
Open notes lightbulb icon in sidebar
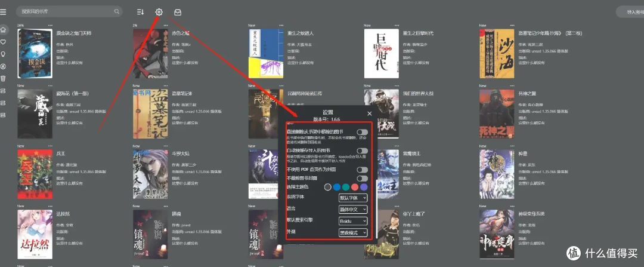(4, 54)
